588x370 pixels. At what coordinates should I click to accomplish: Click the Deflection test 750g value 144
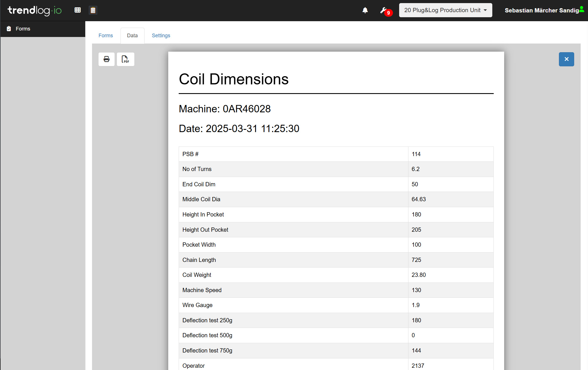click(x=416, y=351)
